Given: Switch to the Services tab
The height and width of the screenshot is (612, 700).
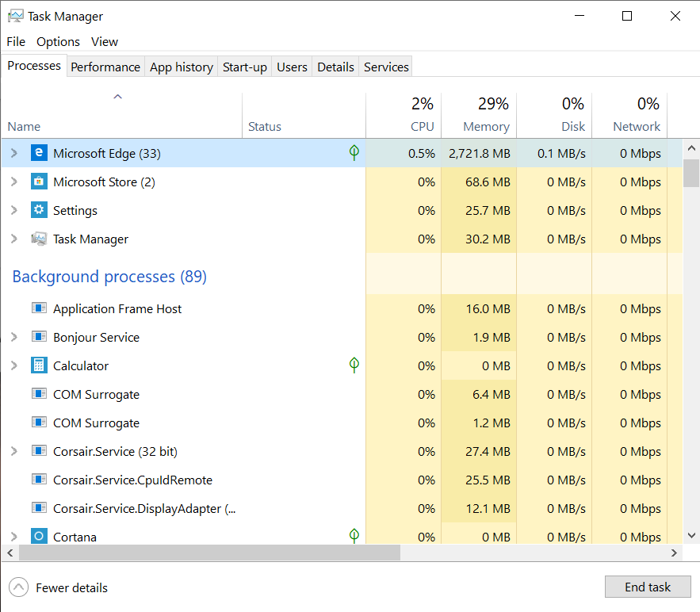Looking at the screenshot, I should tap(386, 67).
